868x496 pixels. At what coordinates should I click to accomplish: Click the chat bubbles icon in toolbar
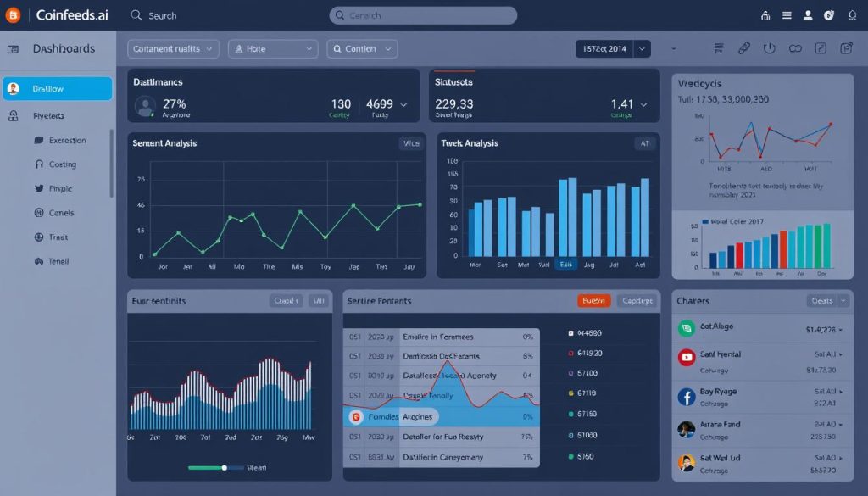(795, 48)
